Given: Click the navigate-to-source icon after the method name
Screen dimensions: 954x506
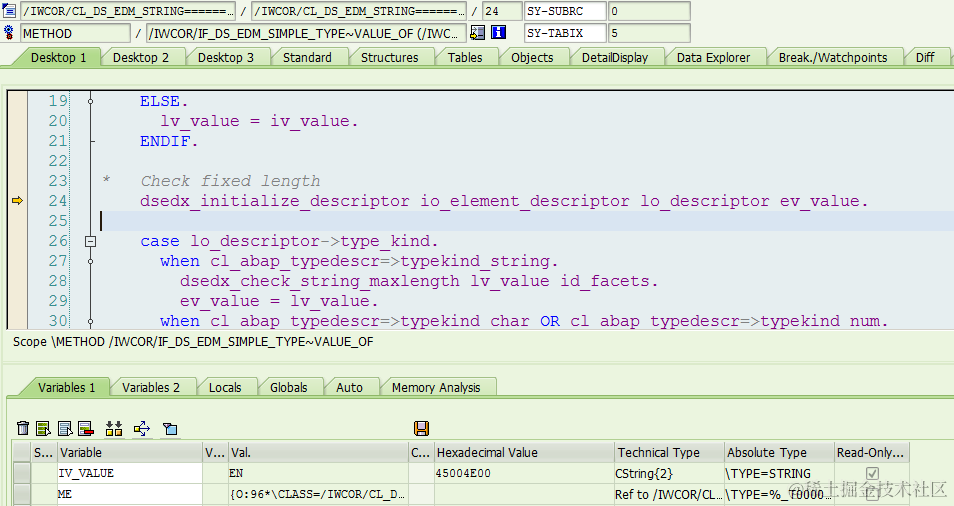Looking at the screenshot, I should pos(478,32).
